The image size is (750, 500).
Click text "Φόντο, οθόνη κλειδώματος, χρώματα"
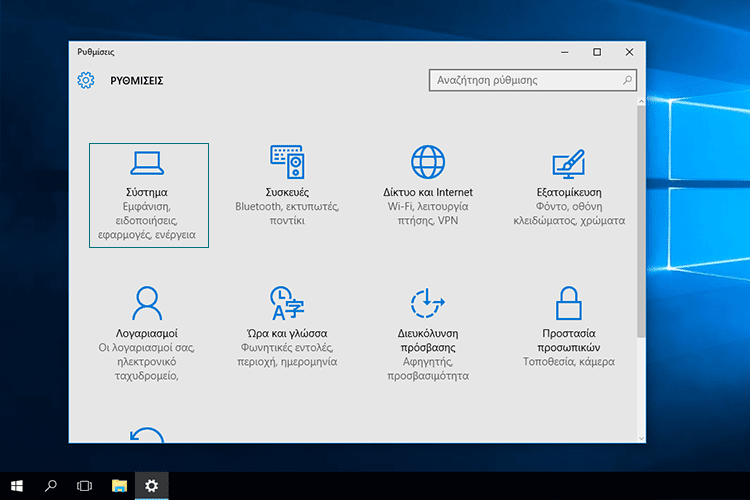[569, 213]
